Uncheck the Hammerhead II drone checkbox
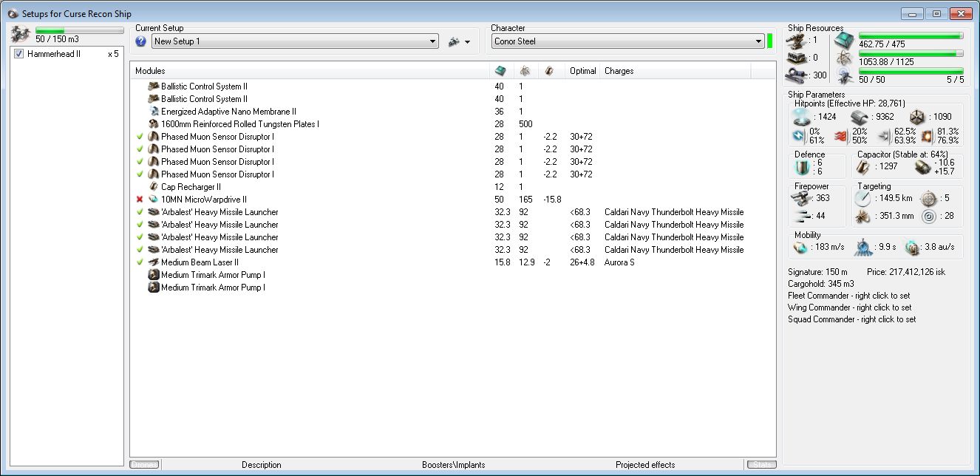 [19, 54]
